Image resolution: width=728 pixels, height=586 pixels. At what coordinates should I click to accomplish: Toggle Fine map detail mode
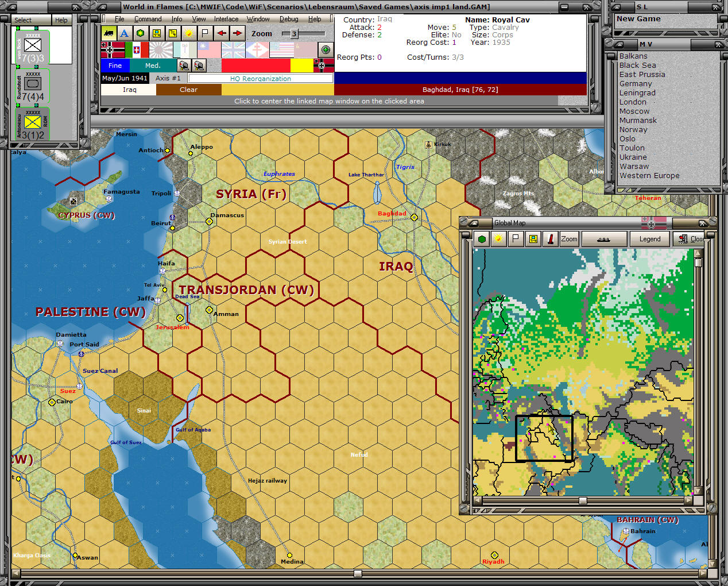(x=115, y=65)
